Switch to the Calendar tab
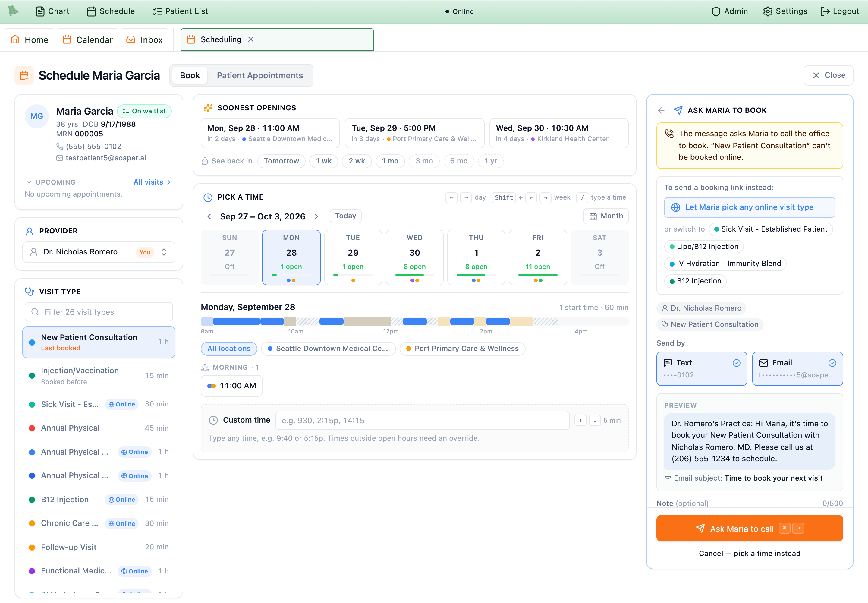 point(87,40)
